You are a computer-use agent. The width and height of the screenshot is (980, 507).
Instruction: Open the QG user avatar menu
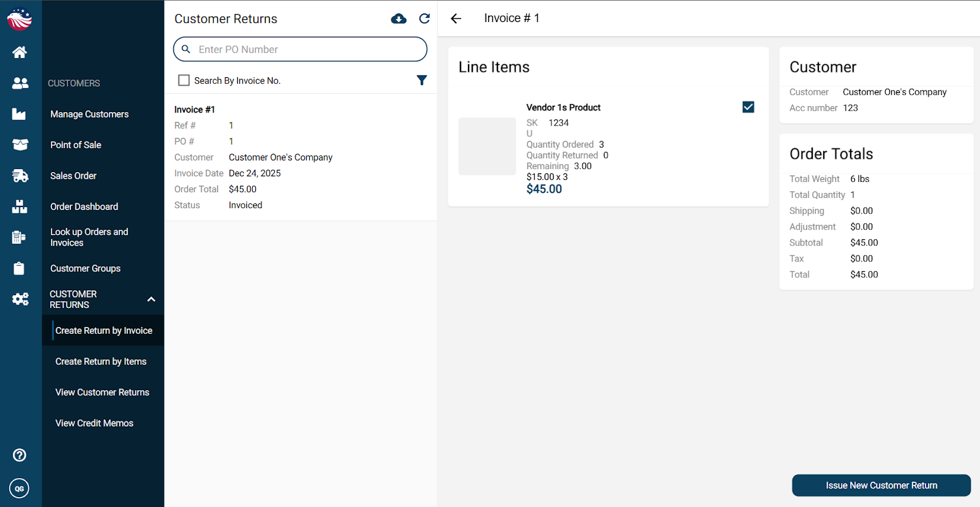tap(20, 489)
